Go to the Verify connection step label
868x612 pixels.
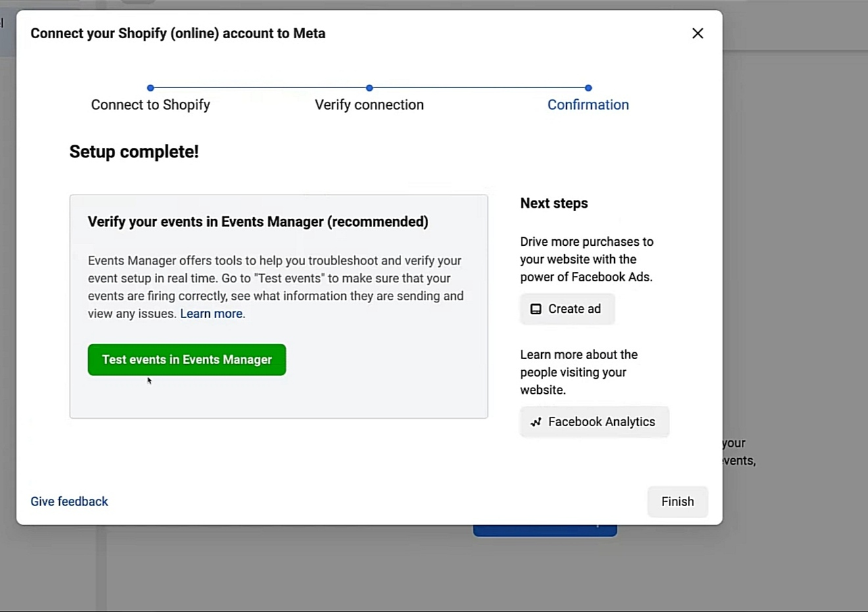tap(369, 105)
